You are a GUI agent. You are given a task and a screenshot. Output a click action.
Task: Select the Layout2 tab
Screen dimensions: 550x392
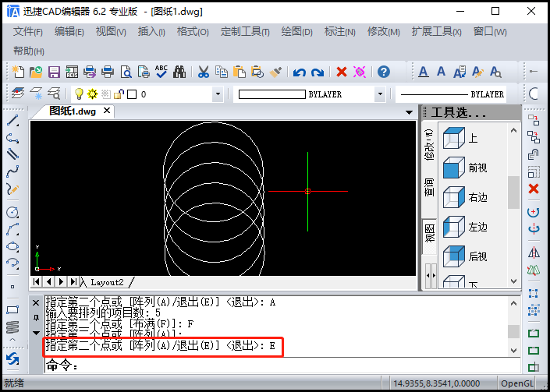pyautogui.click(x=107, y=282)
